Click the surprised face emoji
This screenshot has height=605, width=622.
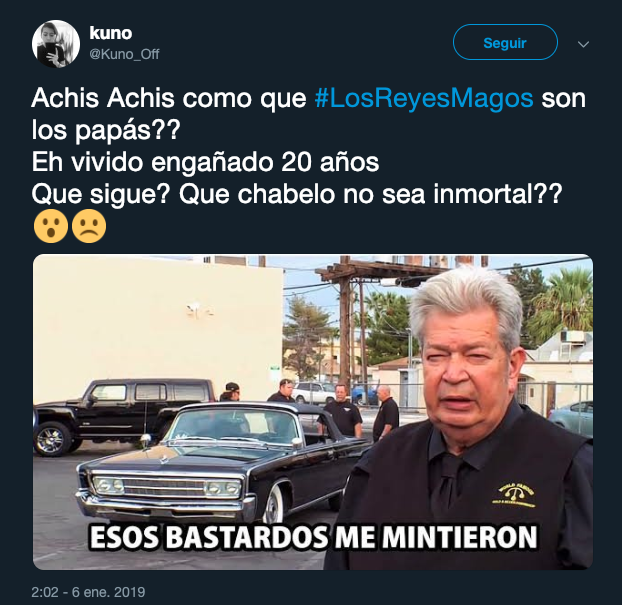(51, 227)
